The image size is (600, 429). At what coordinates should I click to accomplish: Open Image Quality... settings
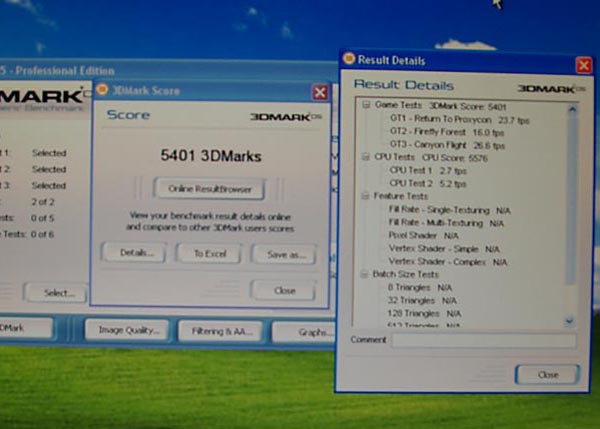click(x=128, y=330)
